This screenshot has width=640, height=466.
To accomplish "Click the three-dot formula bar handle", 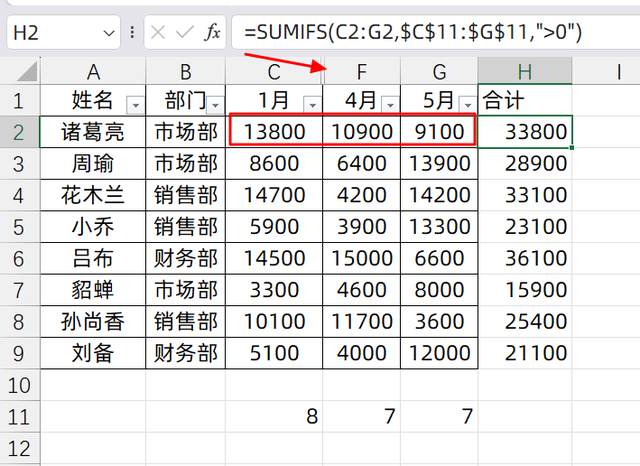I will pyautogui.click(x=132, y=32).
